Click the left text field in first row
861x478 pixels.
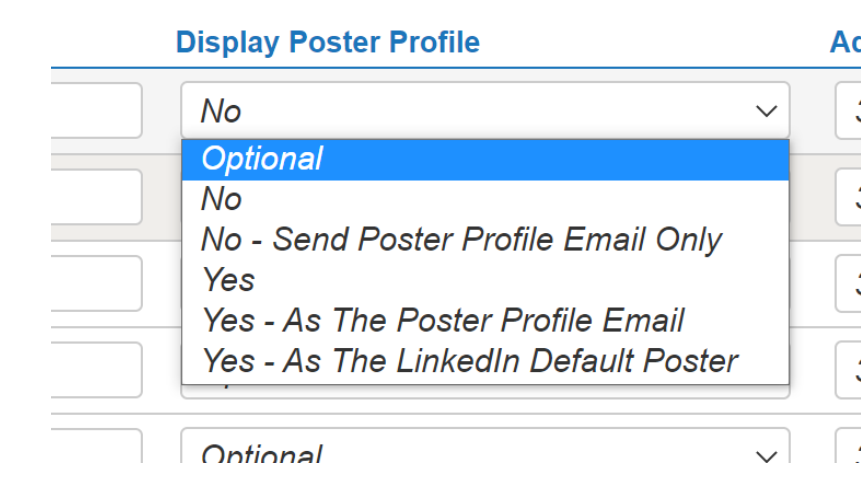pos(96,111)
